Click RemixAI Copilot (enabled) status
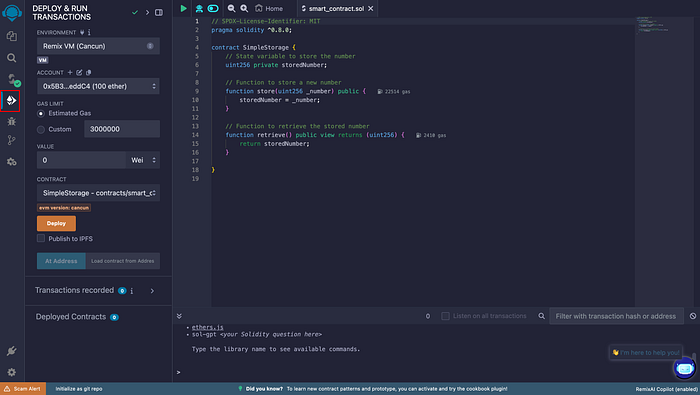700x395 pixels. [x=667, y=389]
